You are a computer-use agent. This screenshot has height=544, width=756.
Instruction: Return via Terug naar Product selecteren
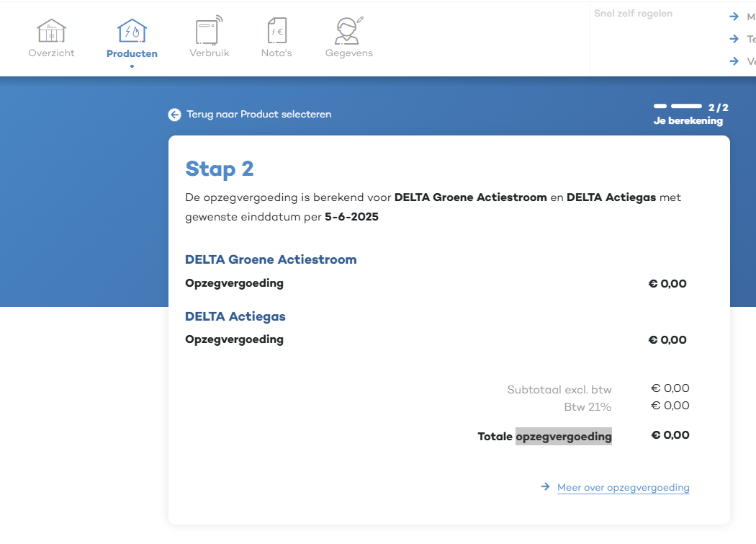pyautogui.click(x=259, y=115)
